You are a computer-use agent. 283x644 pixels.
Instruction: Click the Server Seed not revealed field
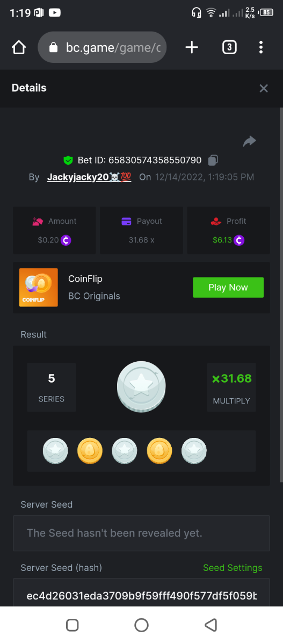pyautogui.click(x=141, y=533)
